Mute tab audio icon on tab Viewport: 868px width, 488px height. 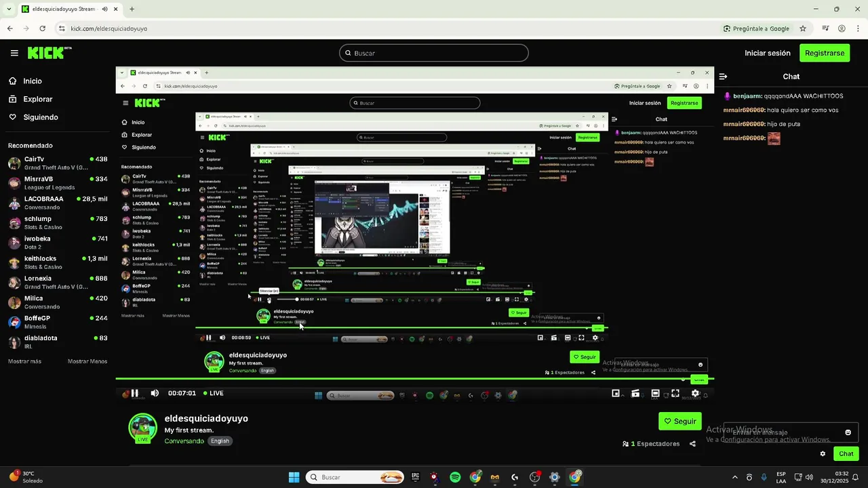point(105,9)
